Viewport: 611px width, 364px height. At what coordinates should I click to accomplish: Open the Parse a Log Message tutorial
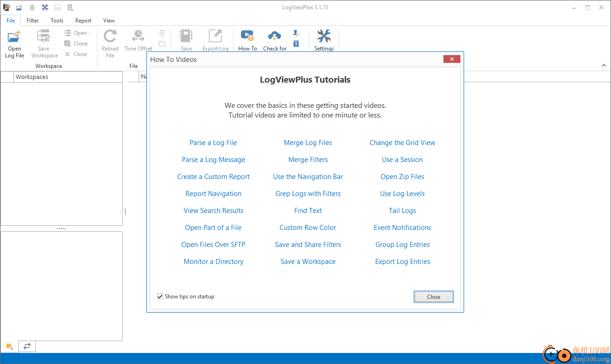[x=213, y=160]
